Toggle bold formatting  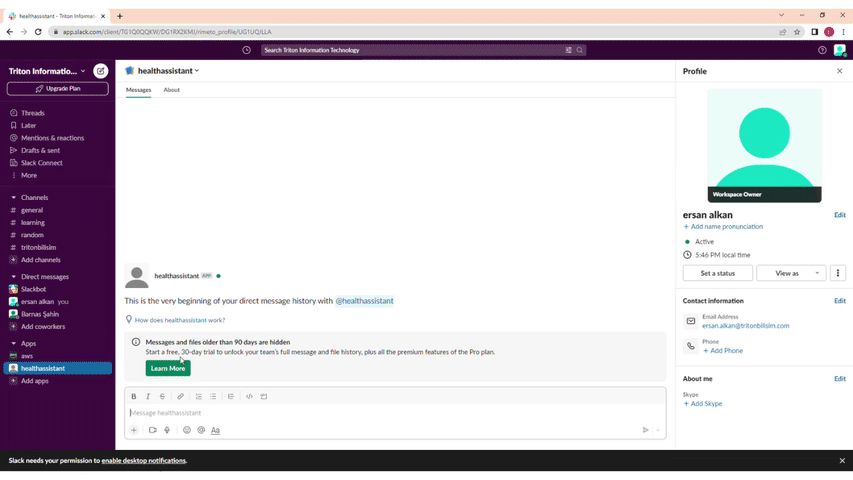coord(134,396)
